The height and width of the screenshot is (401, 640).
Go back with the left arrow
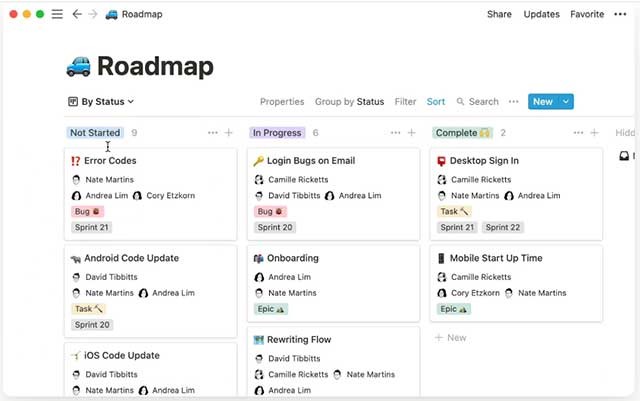coord(77,14)
